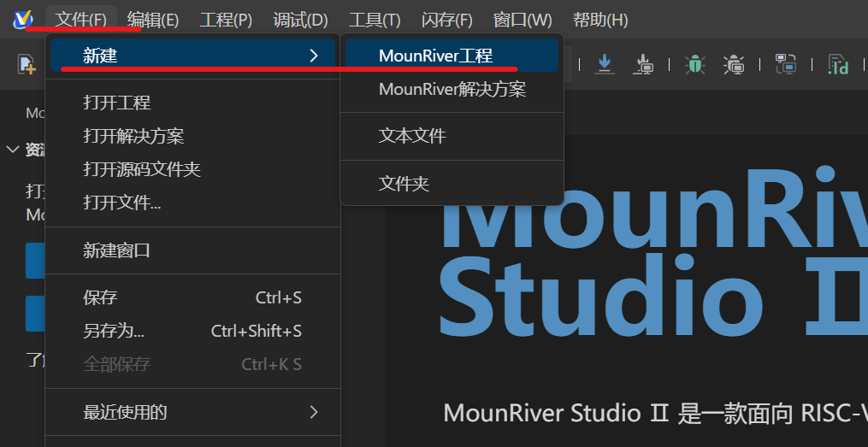Image resolution: width=868 pixels, height=447 pixels.
Task: Click the blue download arrow toolbar icon
Action: tap(605, 63)
